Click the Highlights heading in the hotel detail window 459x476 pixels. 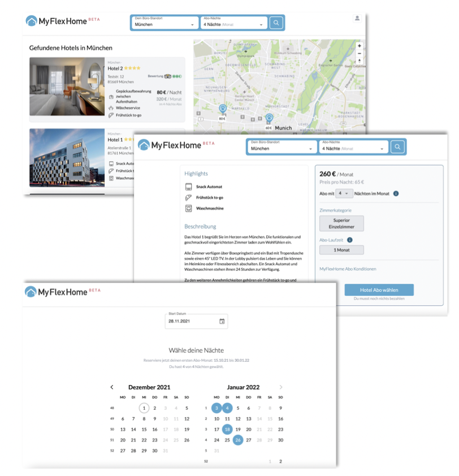click(x=196, y=174)
